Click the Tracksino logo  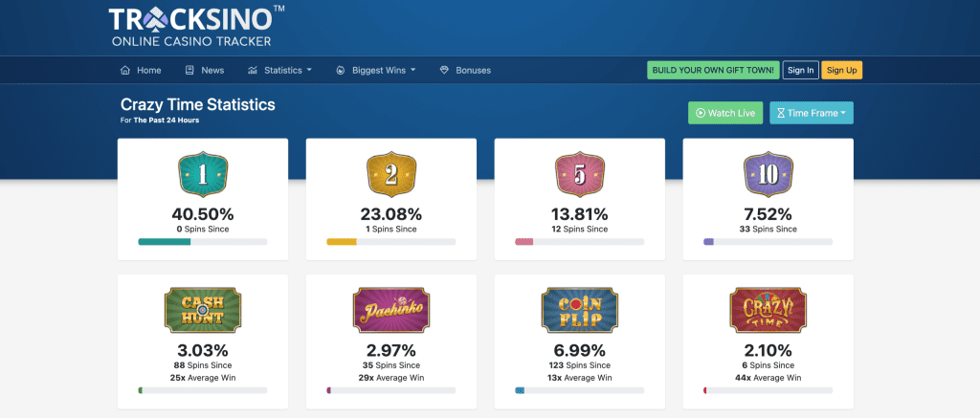click(196, 27)
